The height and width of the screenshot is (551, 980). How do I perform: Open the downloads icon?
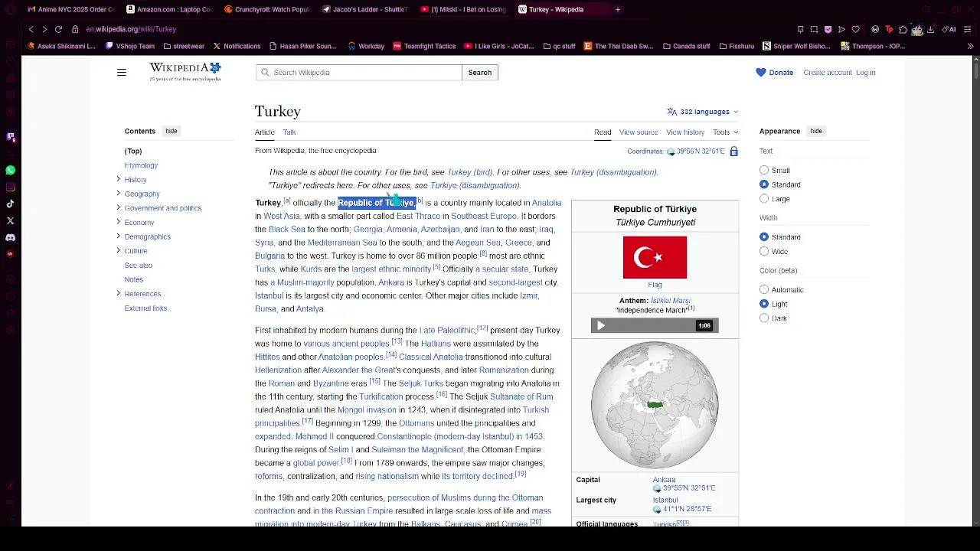pos(930,29)
